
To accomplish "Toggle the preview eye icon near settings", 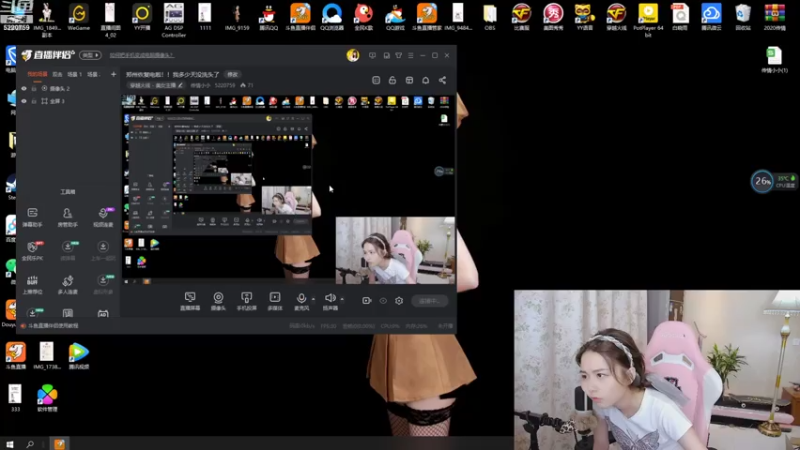I will pyautogui.click(x=383, y=301).
